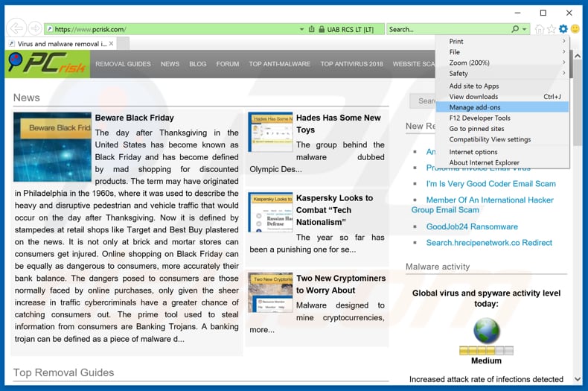This screenshot has width=588, height=391.
Task: Open the Zoom (200%) submenu
Action: click(x=502, y=63)
